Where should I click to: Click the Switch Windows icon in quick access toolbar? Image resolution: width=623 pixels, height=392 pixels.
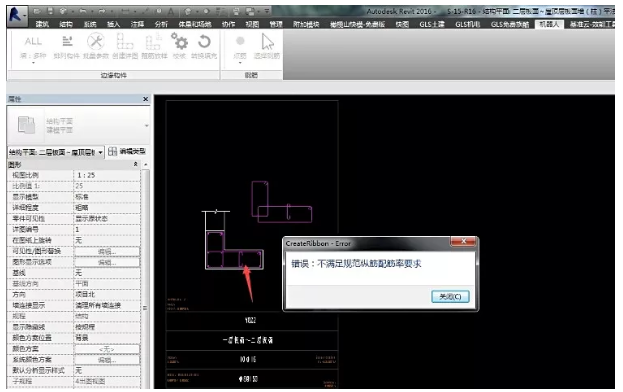click(x=250, y=12)
